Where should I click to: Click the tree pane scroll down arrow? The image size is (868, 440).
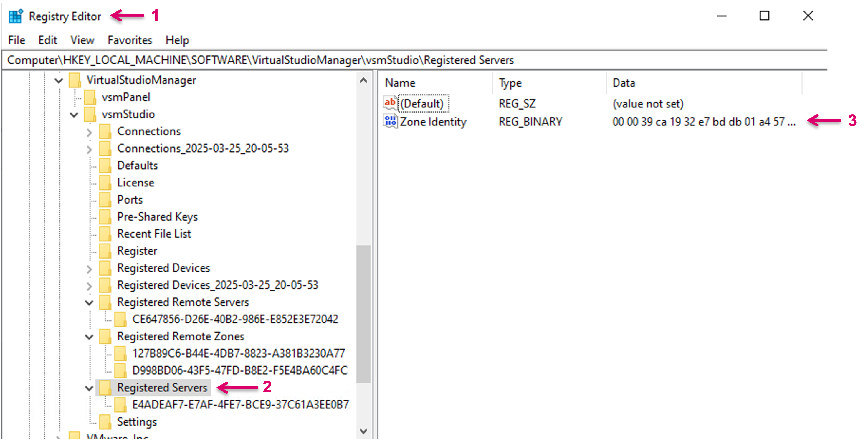(x=363, y=431)
